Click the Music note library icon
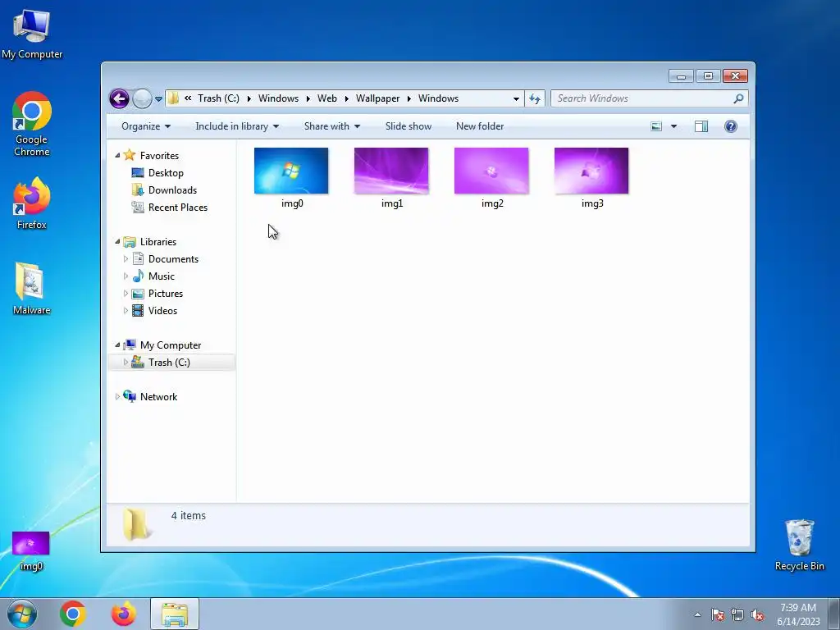 (x=138, y=276)
